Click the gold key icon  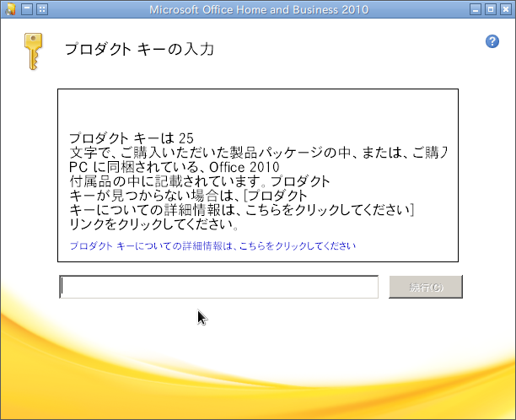[x=33, y=51]
